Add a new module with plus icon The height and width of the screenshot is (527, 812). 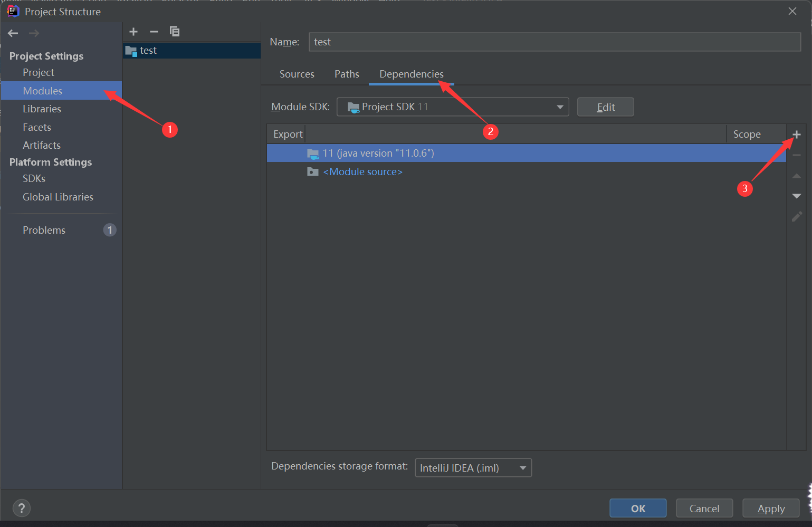click(x=133, y=32)
